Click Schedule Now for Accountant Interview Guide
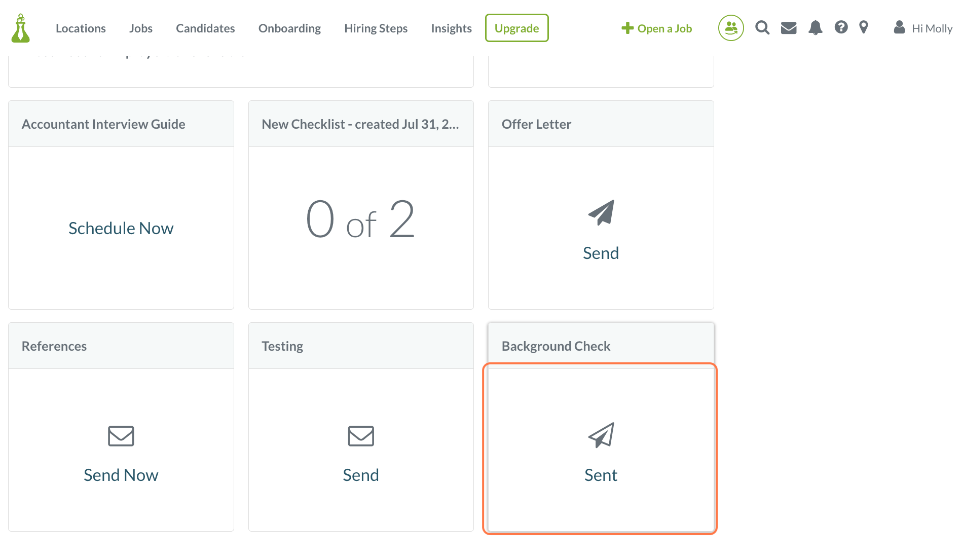Image resolution: width=961 pixels, height=560 pixels. (121, 228)
